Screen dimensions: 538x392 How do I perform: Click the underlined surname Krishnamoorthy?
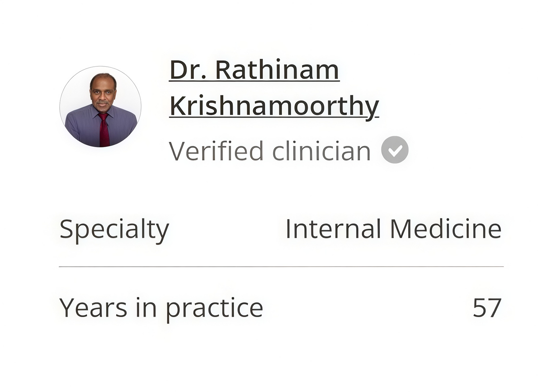pos(274,106)
